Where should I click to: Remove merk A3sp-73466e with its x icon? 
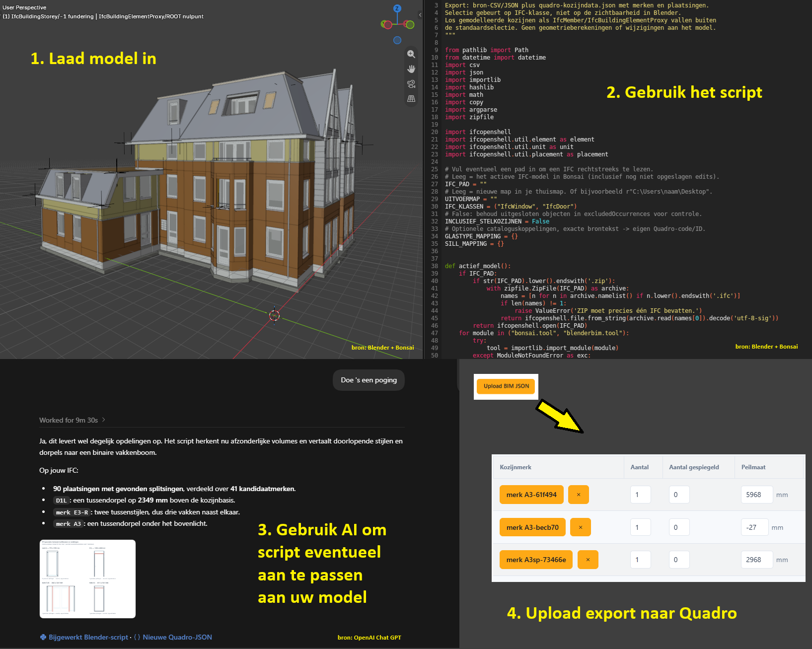coord(588,560)
